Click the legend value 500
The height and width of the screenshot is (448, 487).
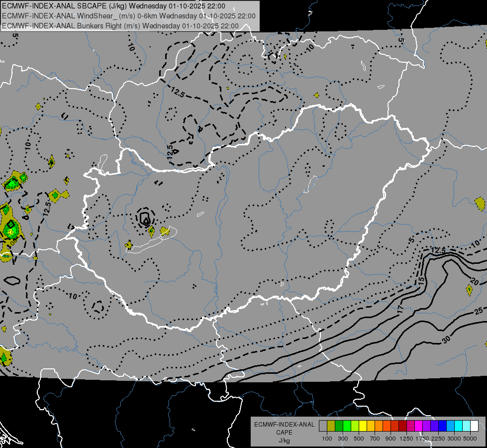pos(359,439)
